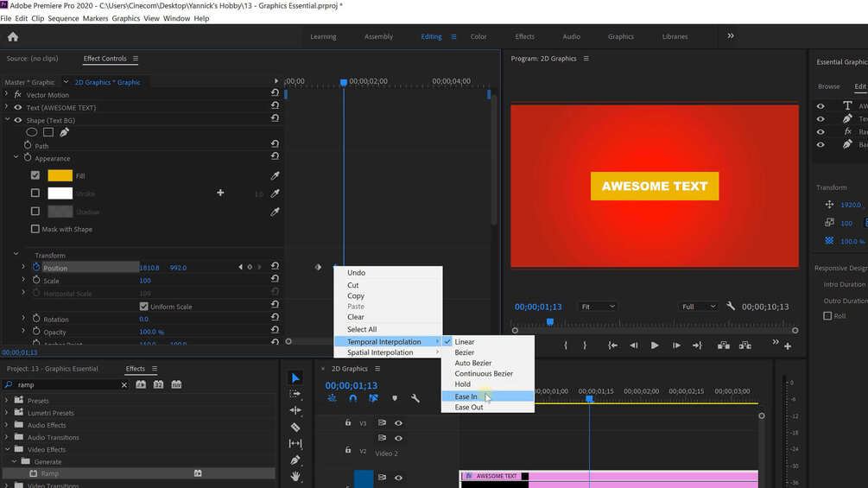Select the Razor tool
This screenshot has height=488, width=868.
point(295,428)
